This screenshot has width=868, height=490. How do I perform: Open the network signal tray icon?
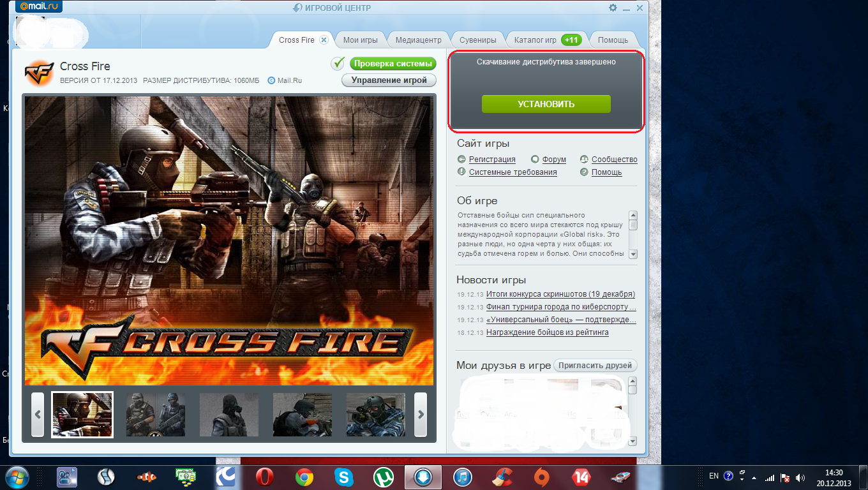tap(770, 477)
